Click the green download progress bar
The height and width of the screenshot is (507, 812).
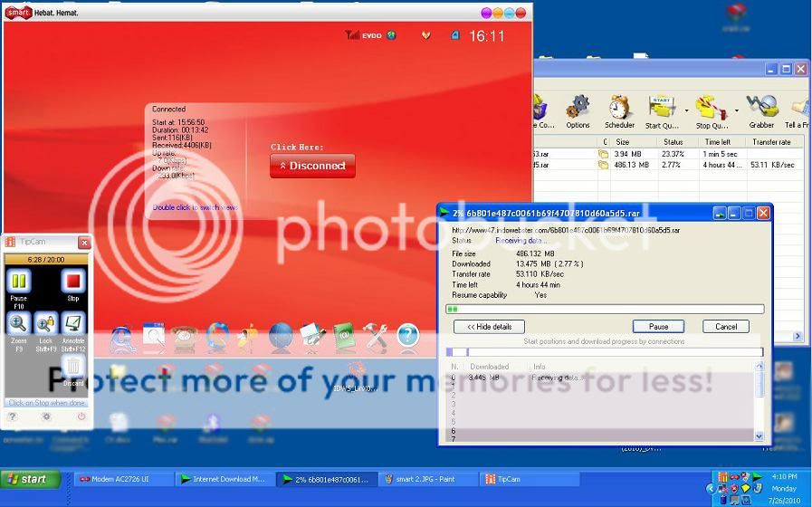(x=605, y=309)
